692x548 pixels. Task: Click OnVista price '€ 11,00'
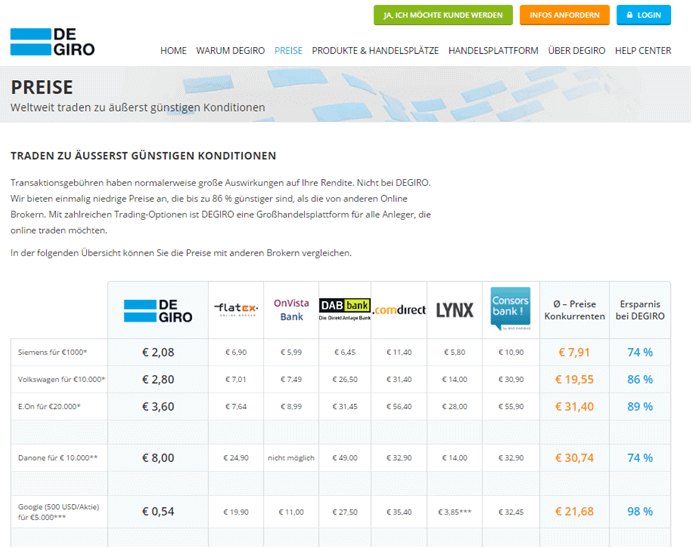(x=291, y=512)
